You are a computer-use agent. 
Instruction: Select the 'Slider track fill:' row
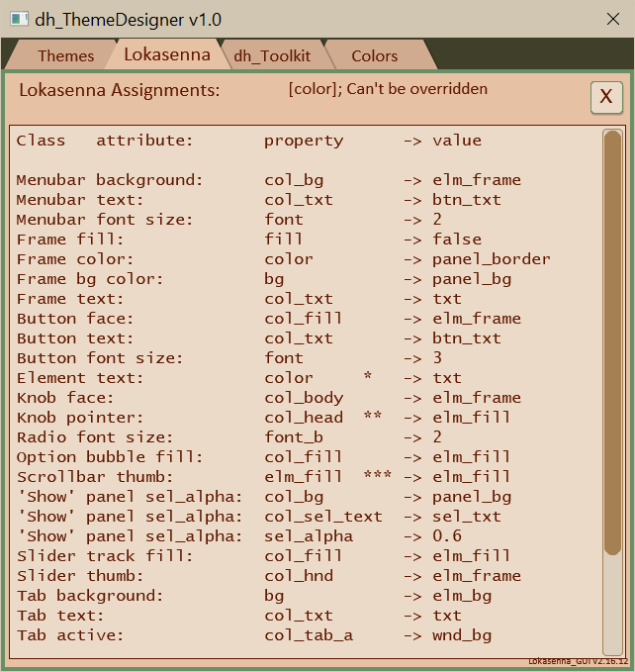pyautogui.click(x=263, y=556)
